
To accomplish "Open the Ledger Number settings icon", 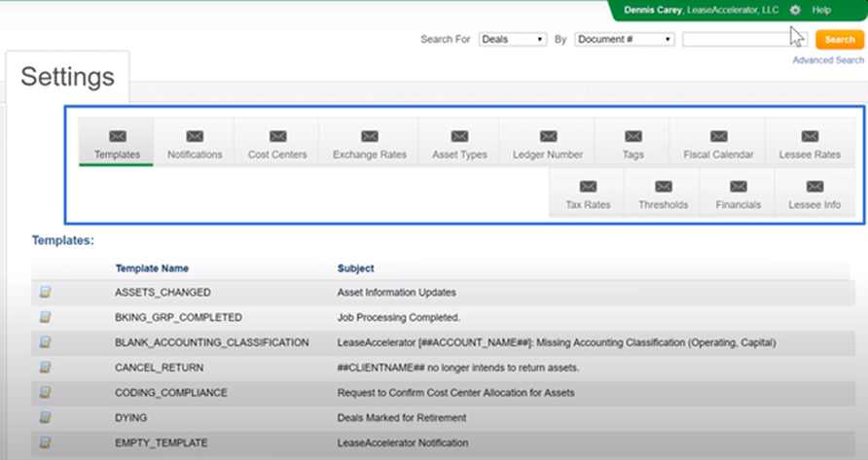I will click(x=548, y=137).
